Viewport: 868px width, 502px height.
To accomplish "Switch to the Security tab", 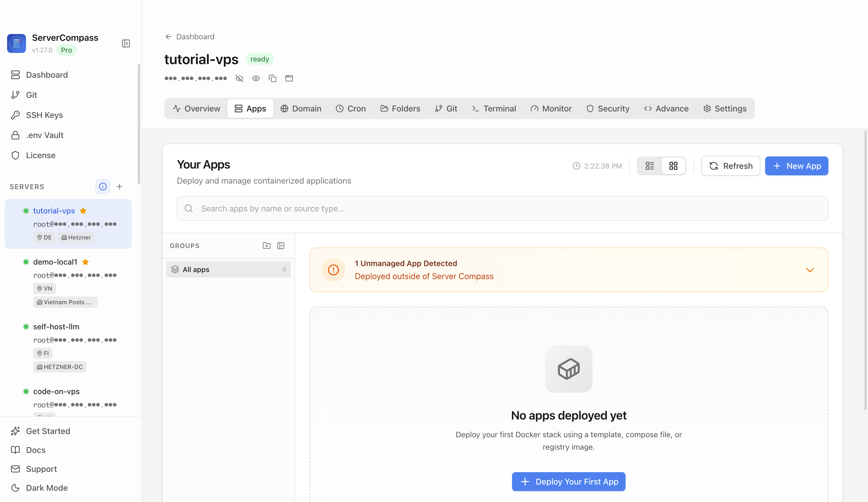I will click(x=608, y=109).
